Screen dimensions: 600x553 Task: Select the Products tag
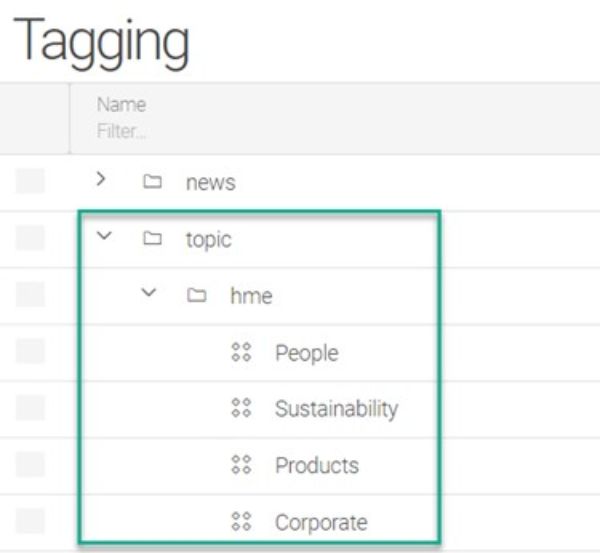click(317, 465)
